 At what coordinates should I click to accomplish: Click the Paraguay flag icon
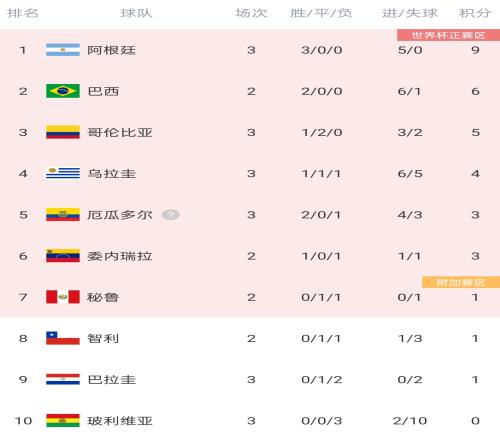click(63, 379)
